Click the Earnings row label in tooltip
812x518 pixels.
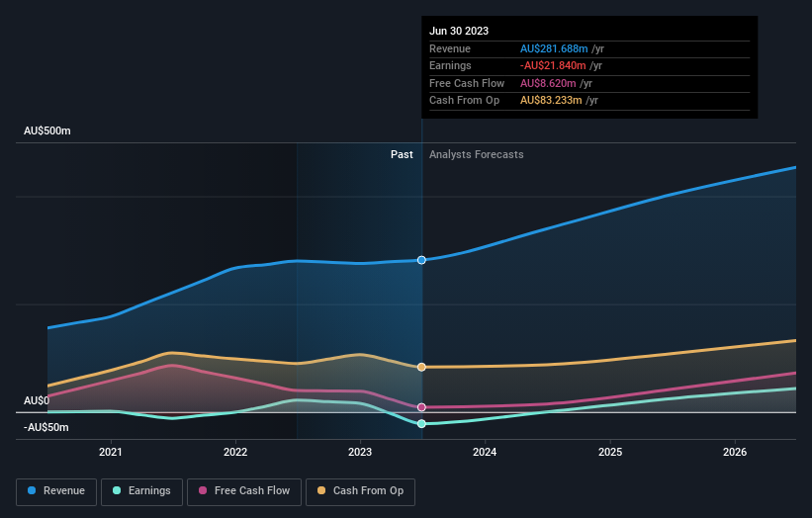point(450,65)
